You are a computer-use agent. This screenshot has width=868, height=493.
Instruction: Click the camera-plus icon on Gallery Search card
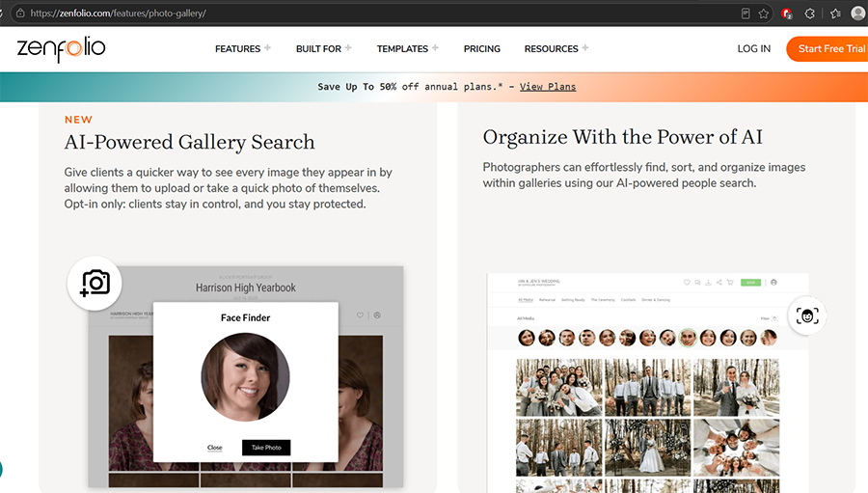click(95, 283)
